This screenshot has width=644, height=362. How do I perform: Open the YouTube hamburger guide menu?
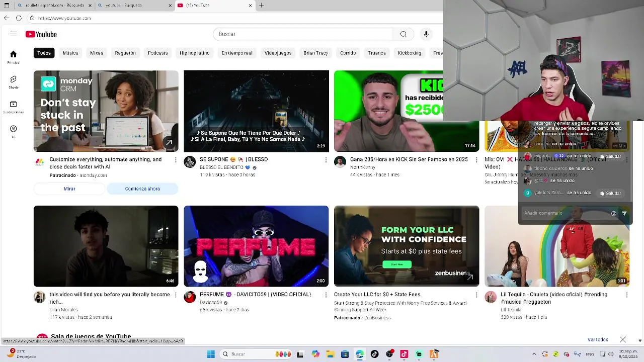coord(14,34)
